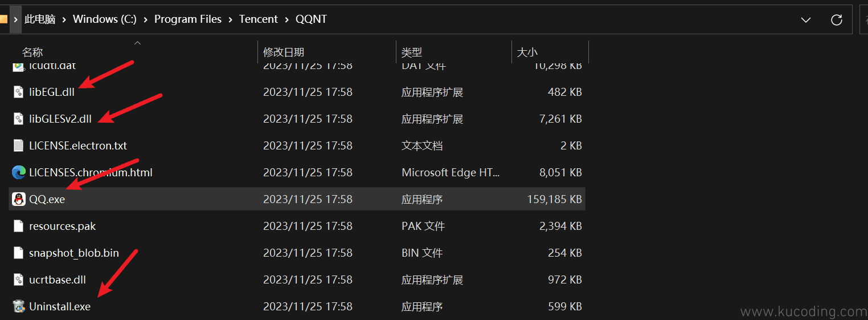868x320 pixels.
Task: Click the libGLESv2.dll file icon
Action: point(19,119)
